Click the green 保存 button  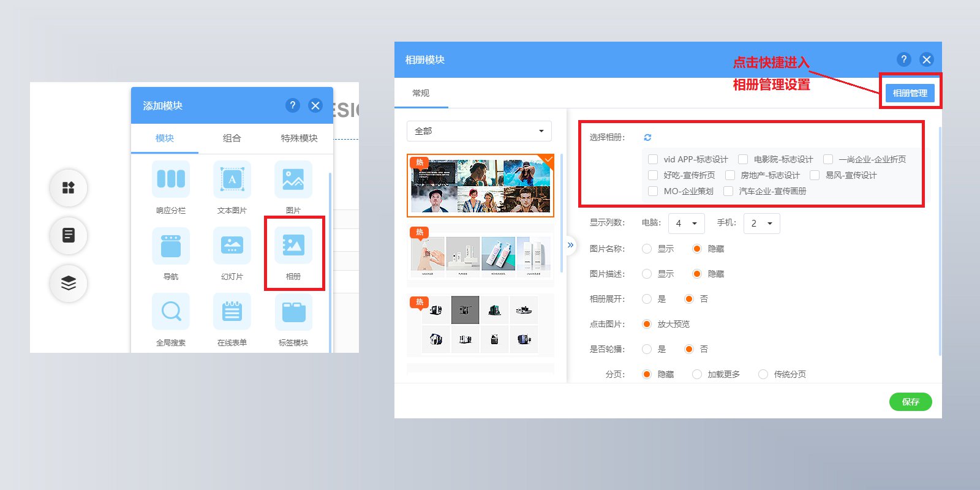pyautogui.click(x=911, y=402)
